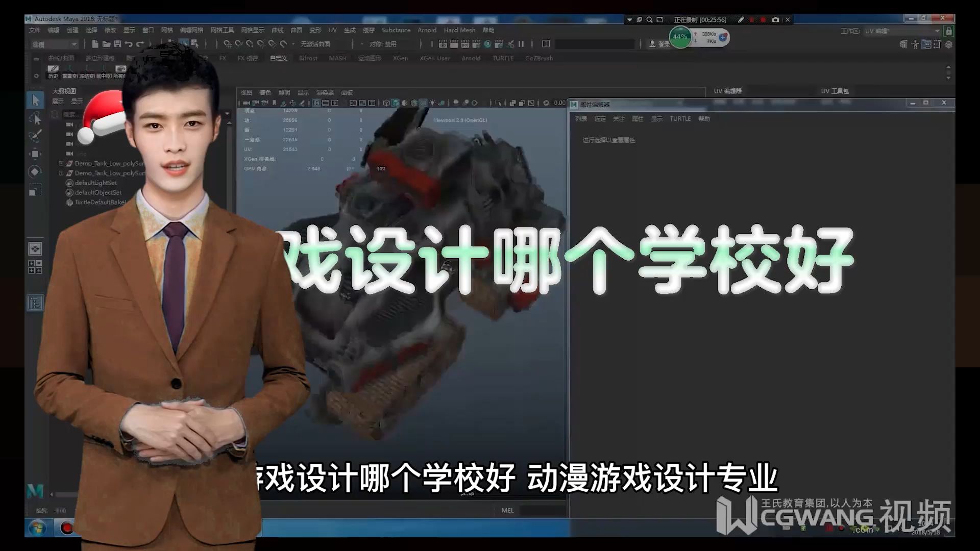Switch to the GoZBrush shelf tab
The width and height of the screenshot is (980, 551).
538,58
